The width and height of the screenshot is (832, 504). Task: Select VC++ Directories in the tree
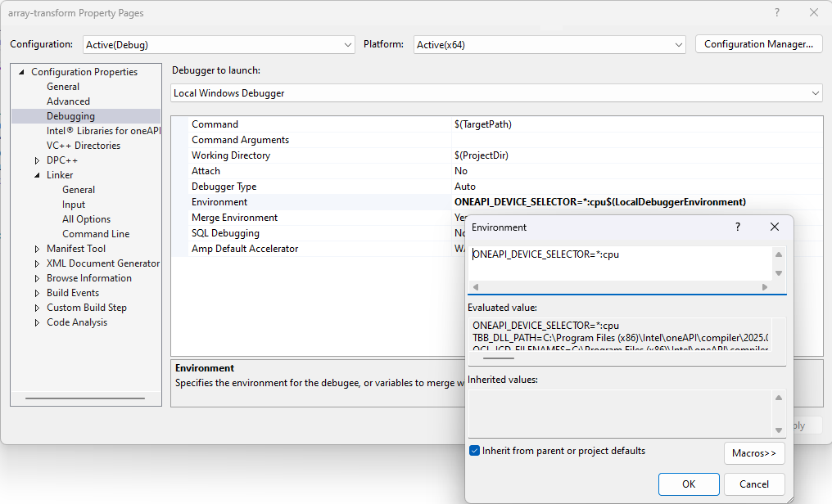[83, 146]
